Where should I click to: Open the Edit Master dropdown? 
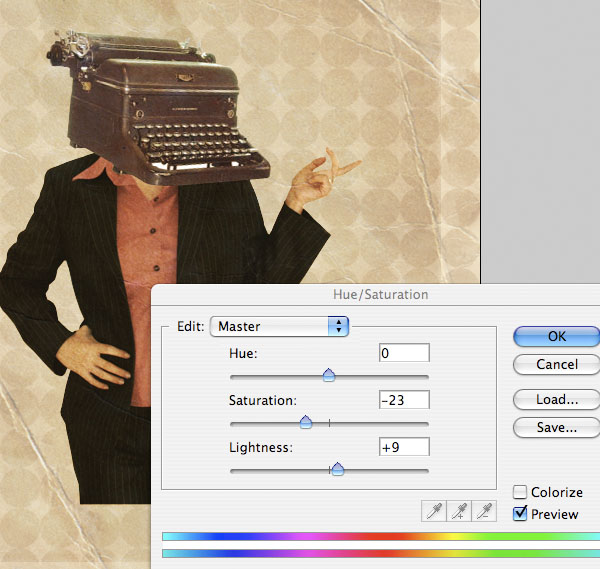(279, 326)
